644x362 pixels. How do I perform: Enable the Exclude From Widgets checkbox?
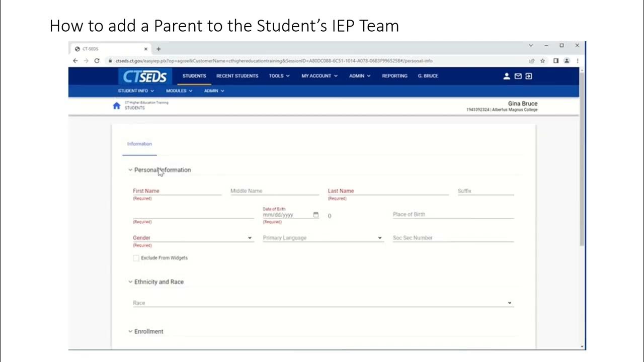[136, 258]
